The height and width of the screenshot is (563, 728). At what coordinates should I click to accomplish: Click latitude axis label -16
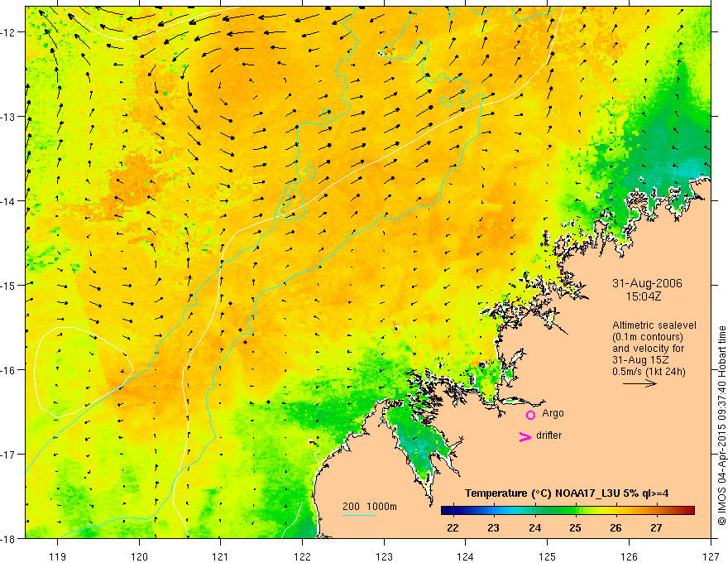[8, 370]
